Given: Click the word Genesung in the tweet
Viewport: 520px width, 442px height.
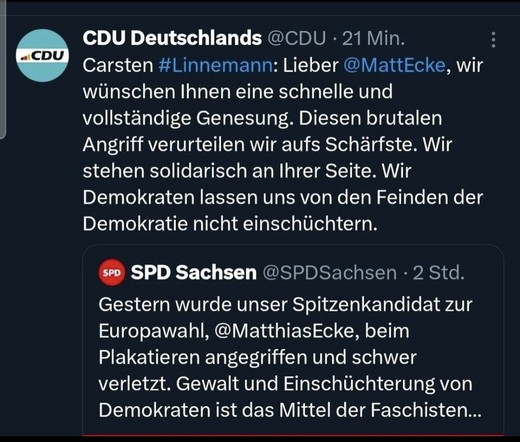Looking at the screenshot, I should click(242, 118).
